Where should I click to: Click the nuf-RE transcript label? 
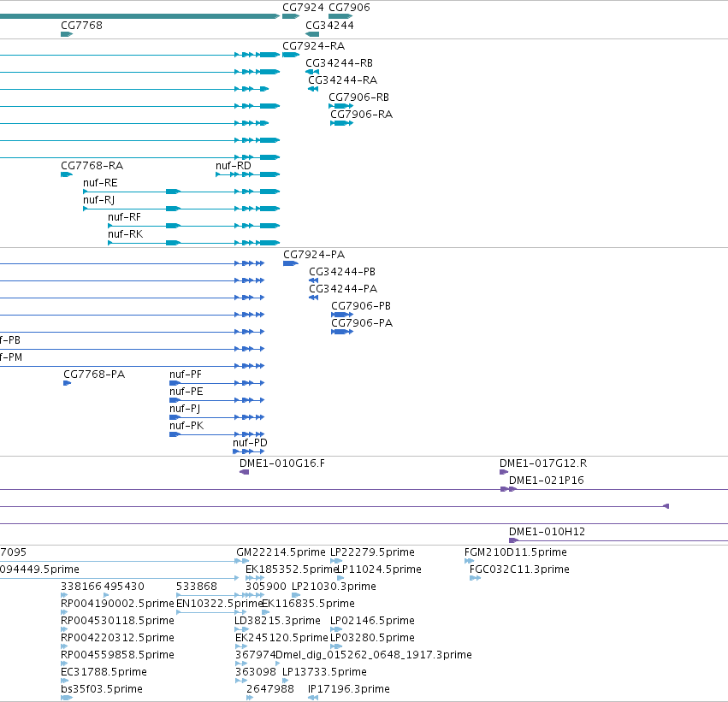pos(100,183)
